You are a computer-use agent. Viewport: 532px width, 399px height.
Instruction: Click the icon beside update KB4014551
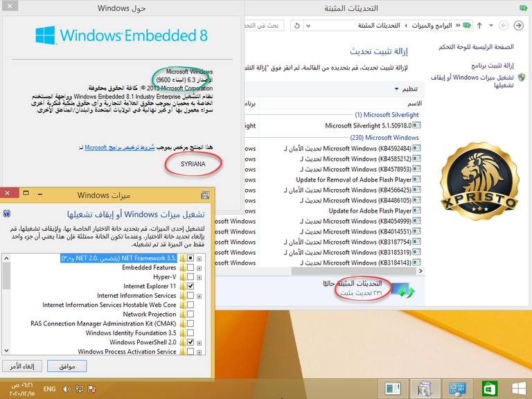[416, 232]
